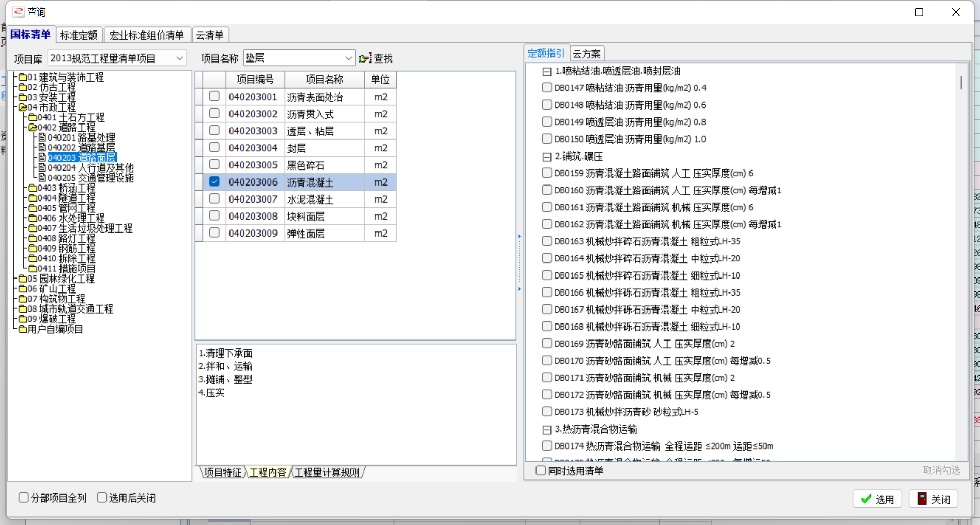
Task: Click the 查找 search hand icon
Action: tap(365, 58)
